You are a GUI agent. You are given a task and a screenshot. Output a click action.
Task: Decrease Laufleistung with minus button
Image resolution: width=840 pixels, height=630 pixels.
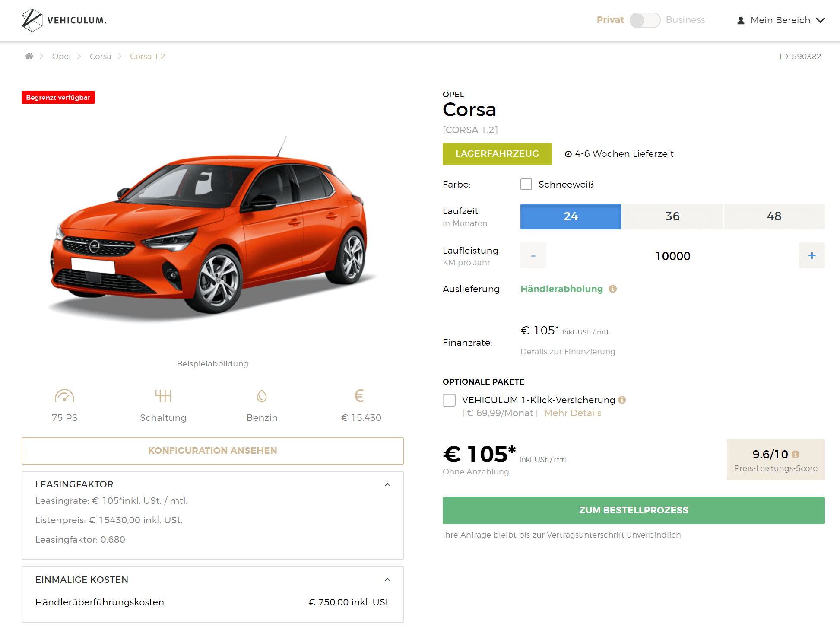(x=533, y=256)
